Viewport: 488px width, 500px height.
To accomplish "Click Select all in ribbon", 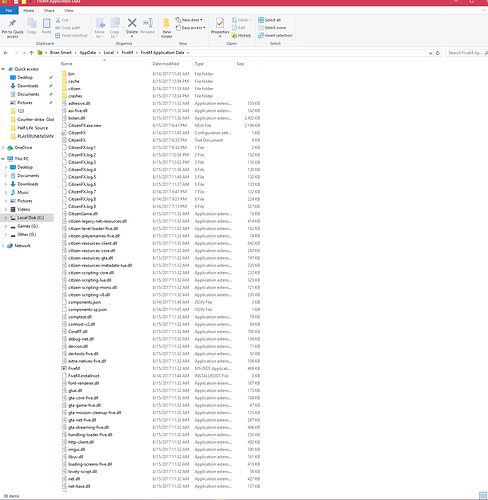I will (269, 20).
